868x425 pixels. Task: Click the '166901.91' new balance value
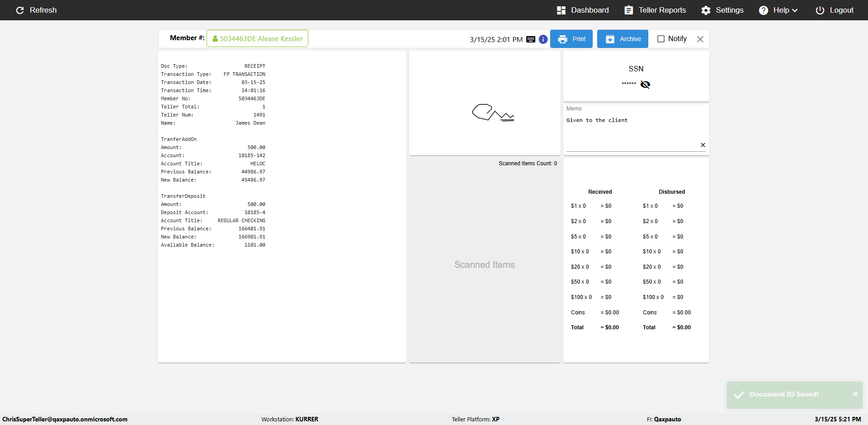252,237
